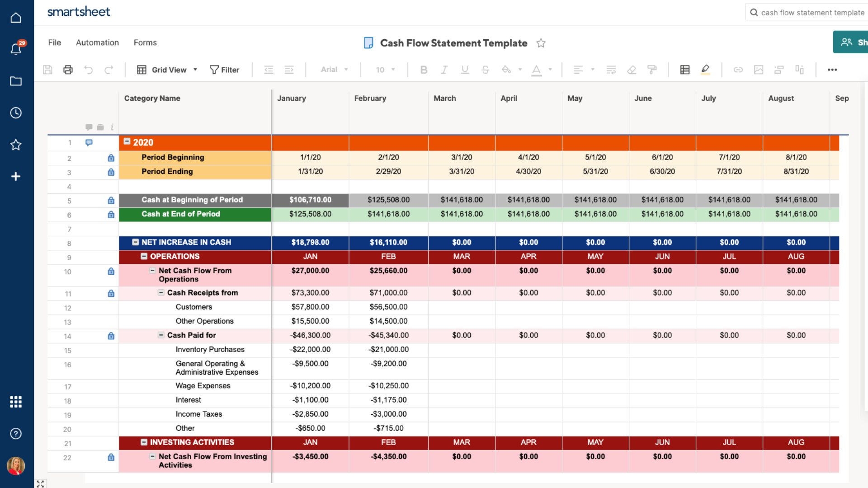Click the Share button
This screenshot has height=488, width=868.
coord(850,42)
